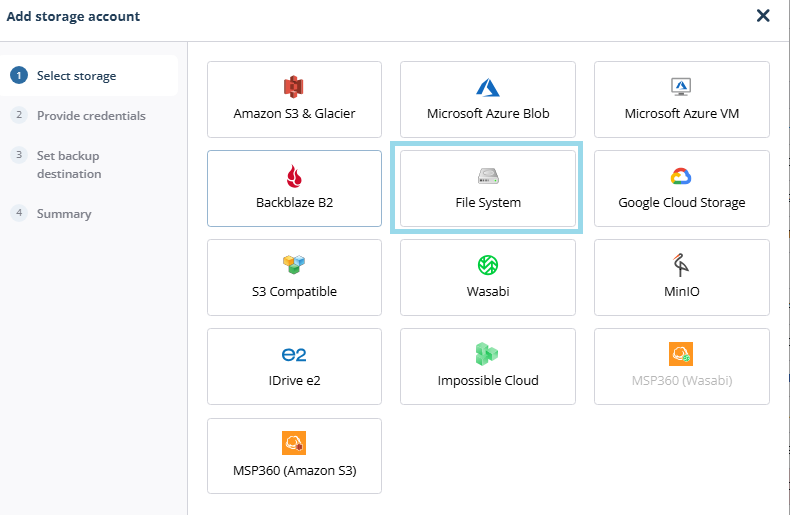790x515 pixels.
Task: Click the MinIO label text
Action: [682, 291]
